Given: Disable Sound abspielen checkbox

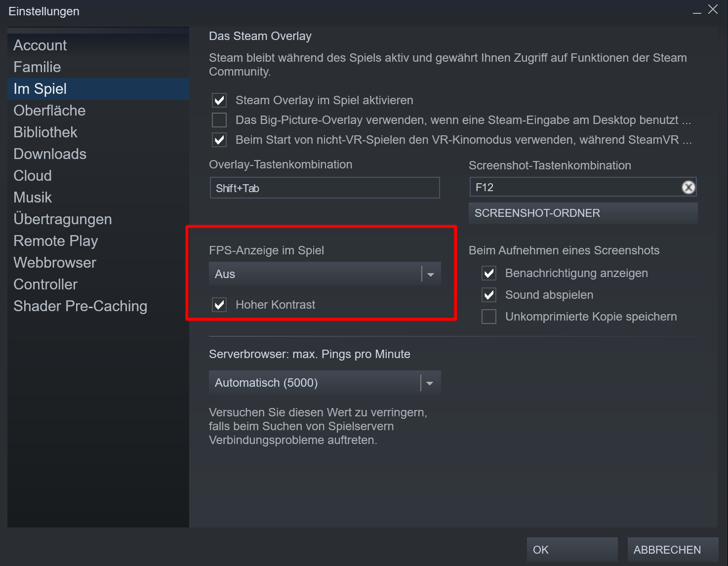Looking at the screenshot, I should pyautogui.click(x=489, y=295).
